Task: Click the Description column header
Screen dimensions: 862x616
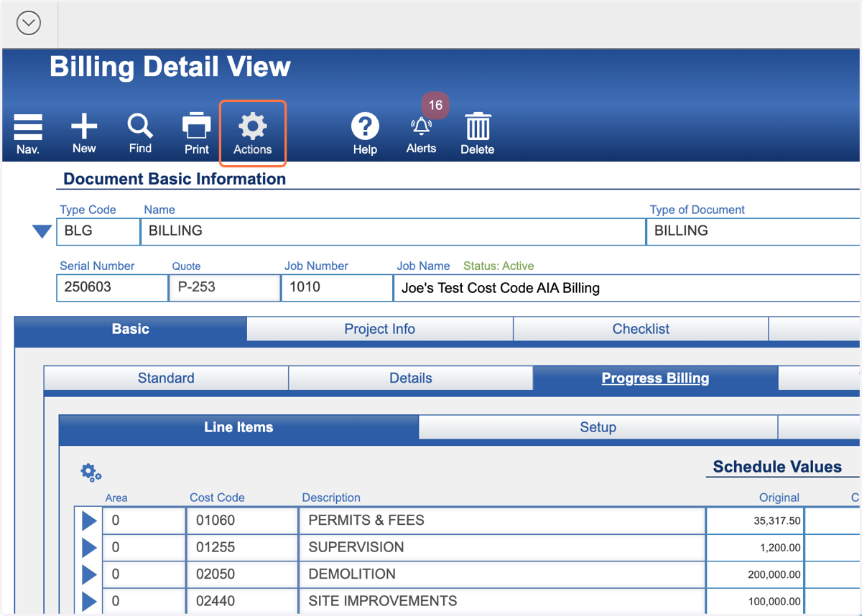Action: (x=331, y=498)
